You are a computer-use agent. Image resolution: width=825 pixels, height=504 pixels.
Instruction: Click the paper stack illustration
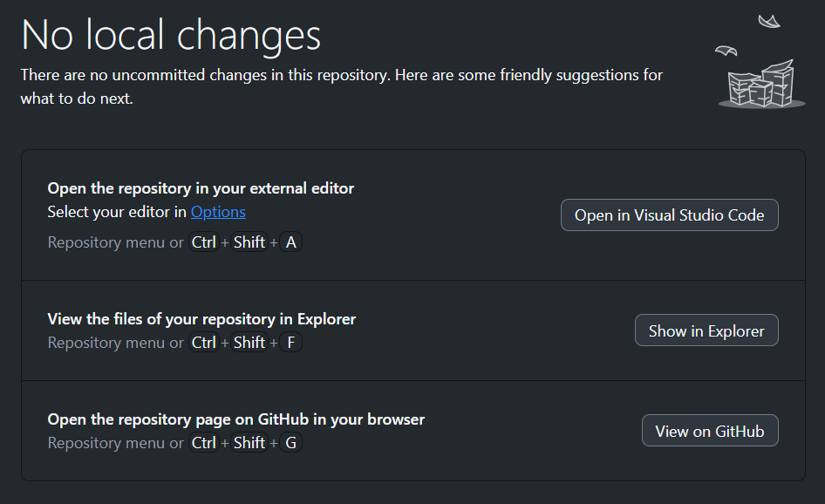tap(761, 85)
